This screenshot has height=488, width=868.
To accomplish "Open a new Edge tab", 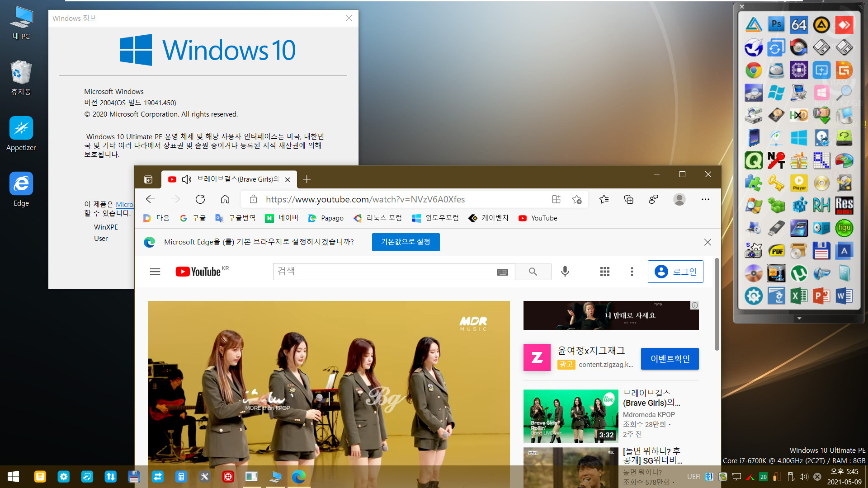I will [307, 179].
